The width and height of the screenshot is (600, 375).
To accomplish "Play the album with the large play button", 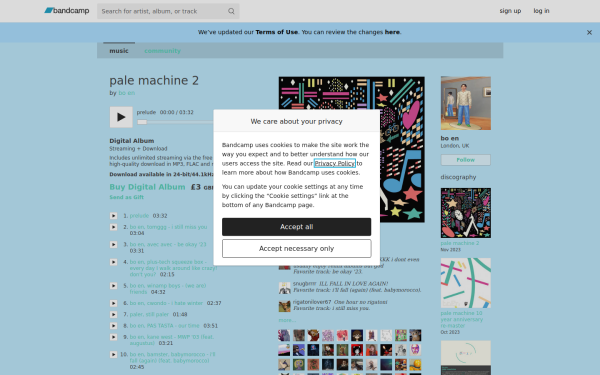I will [121, 117].
